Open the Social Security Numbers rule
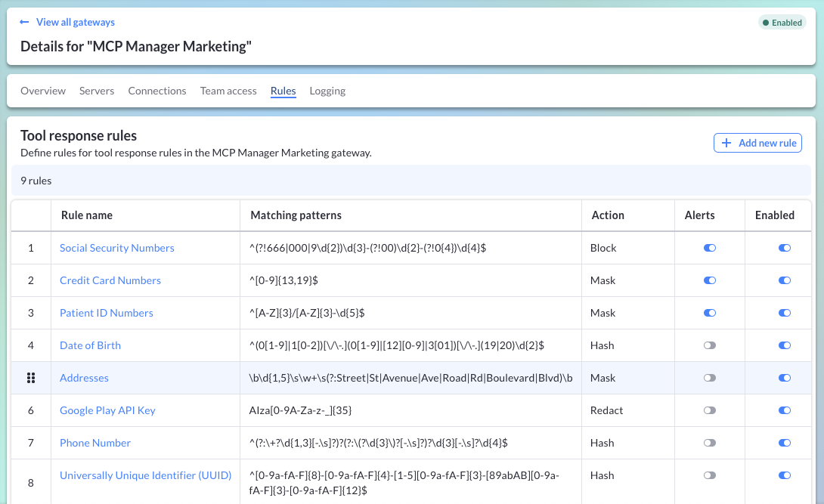 pyautogui.click(x=117, y=248)
